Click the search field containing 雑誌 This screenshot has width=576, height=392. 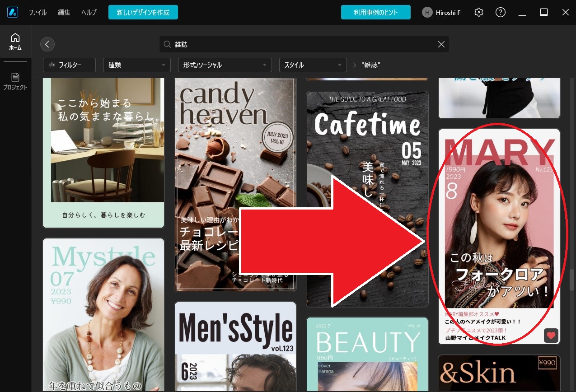[304, 44]
